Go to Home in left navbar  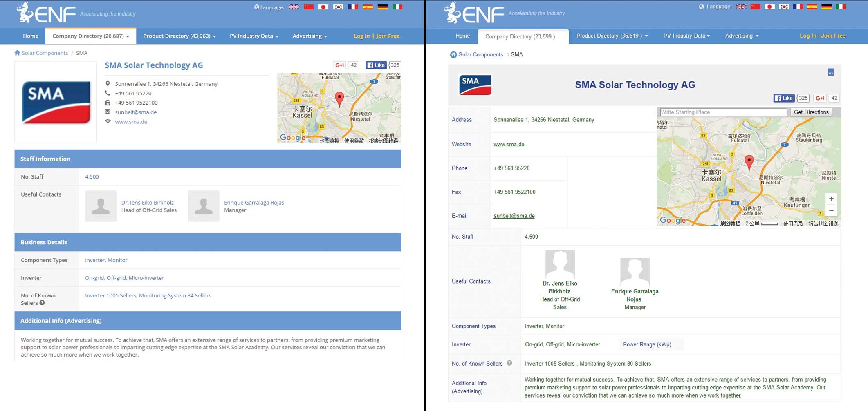[31, 36]
